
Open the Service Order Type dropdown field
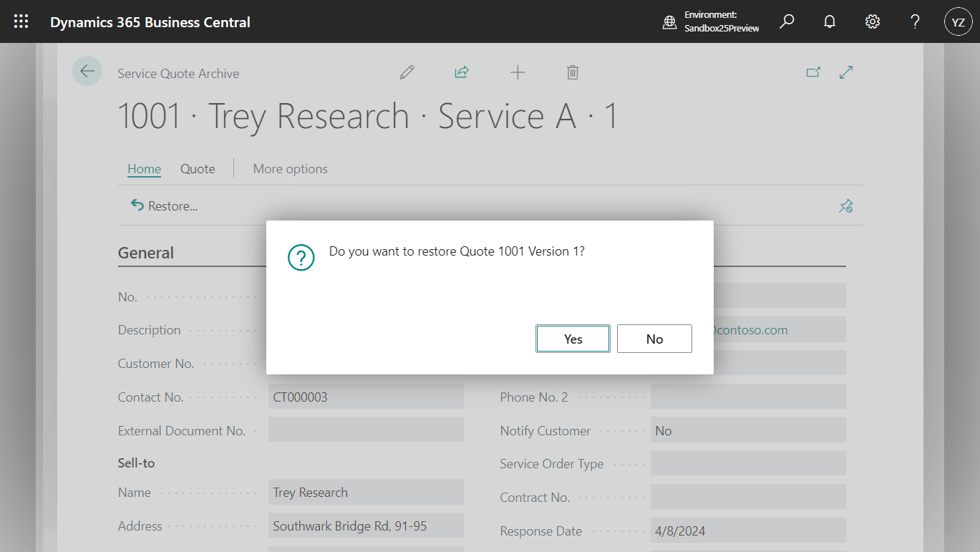point(748,463)
